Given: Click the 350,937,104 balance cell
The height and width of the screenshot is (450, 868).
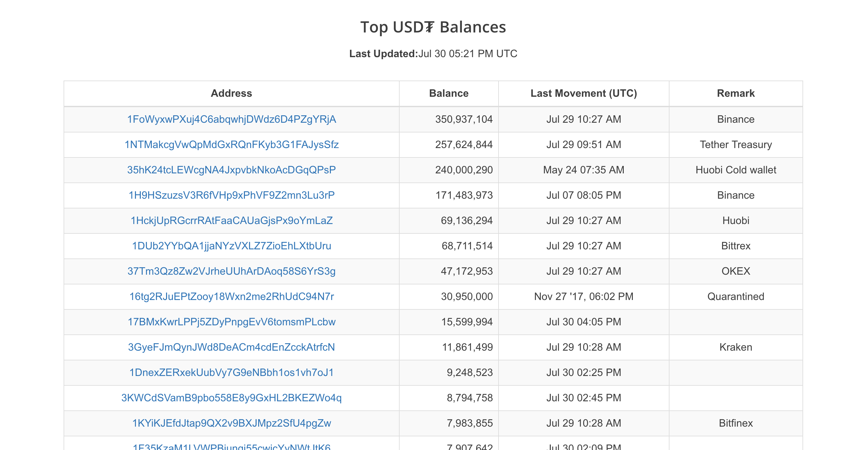Looking at the screenshot, I should pyautogui.click(x=464, y=119).
